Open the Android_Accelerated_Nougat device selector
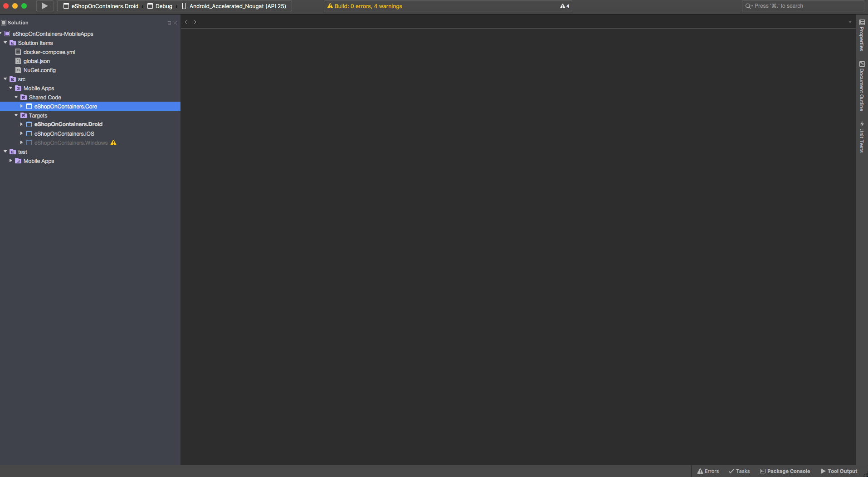The image size is (868, 477). (237, 6)
